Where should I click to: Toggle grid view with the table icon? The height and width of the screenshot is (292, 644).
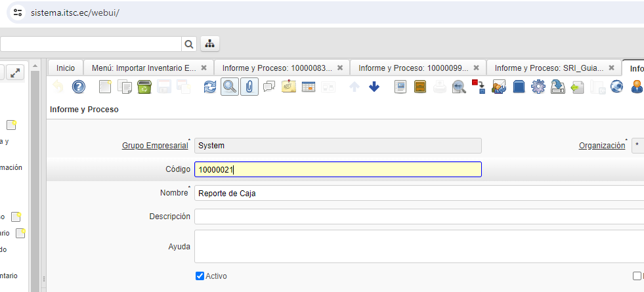click(x=309, y=87)
